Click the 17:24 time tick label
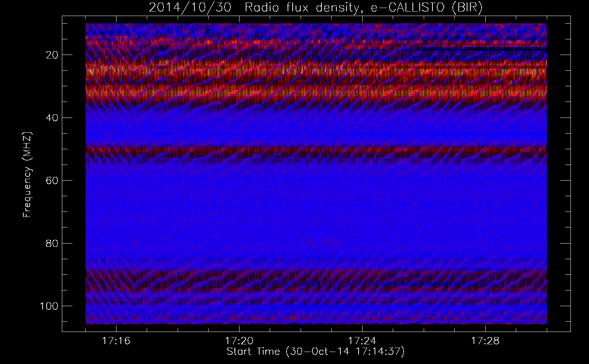The width and height of the screenshot is (589, 364). (x=362, y=341)
